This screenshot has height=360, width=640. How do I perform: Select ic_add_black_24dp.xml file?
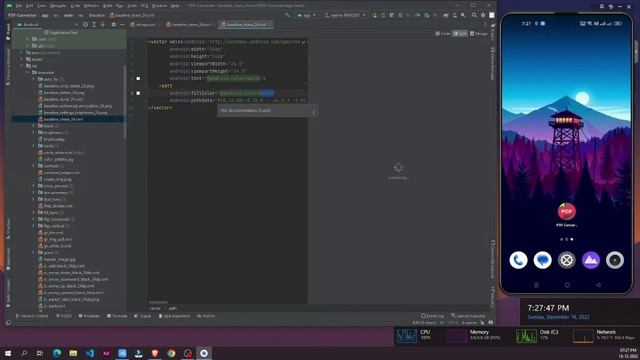click(x=64, y=266)
